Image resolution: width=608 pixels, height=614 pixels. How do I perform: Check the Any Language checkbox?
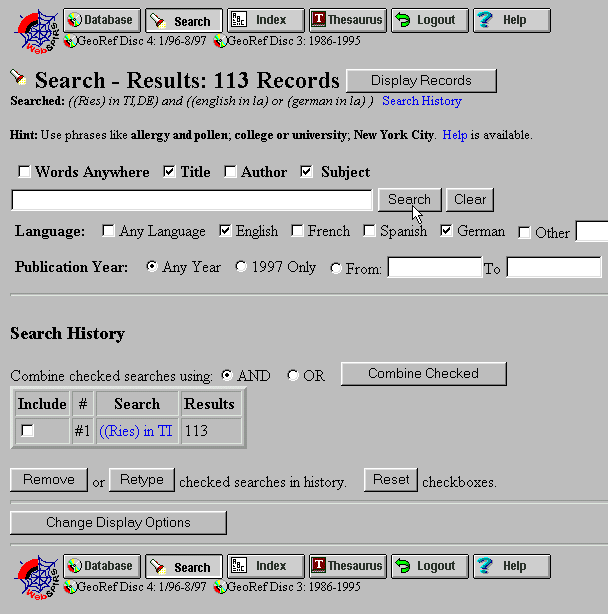(x=108, y=231)
